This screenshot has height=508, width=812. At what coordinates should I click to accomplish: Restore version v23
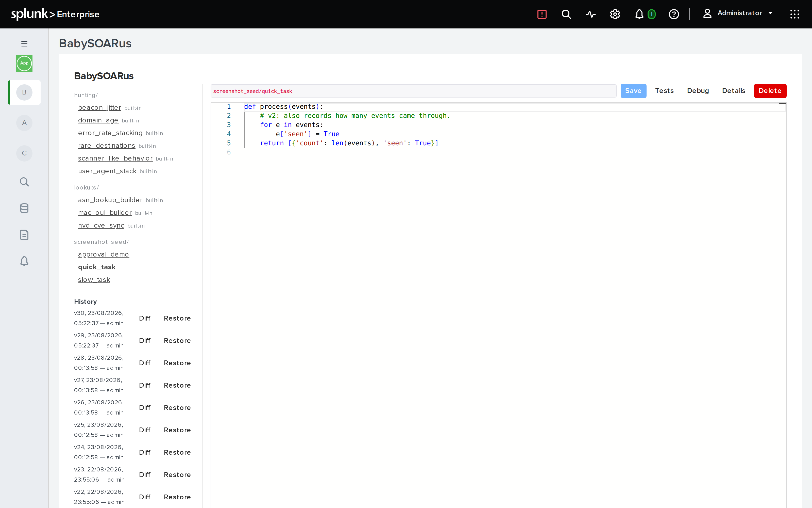177,475
